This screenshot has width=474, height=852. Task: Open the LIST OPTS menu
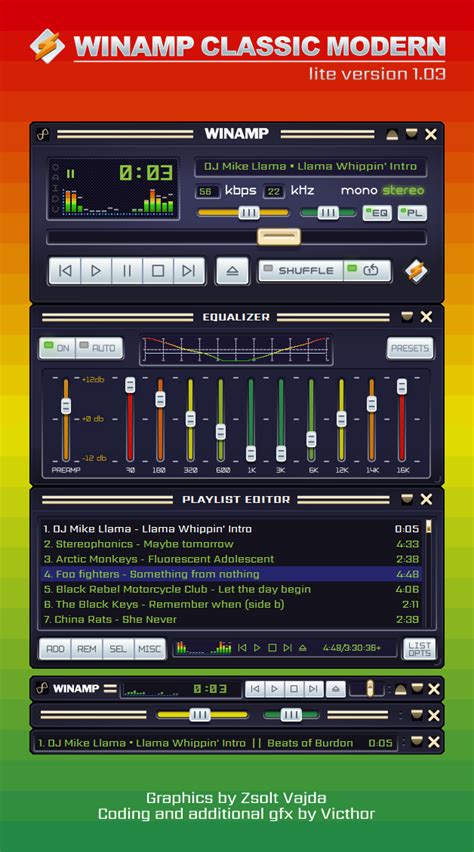tap(420, 649)
